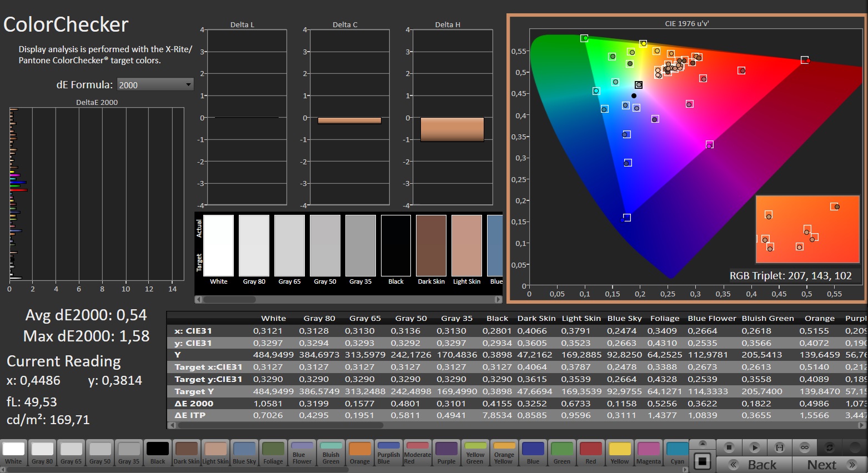Click the large black square pattern icon

[703, 461]
